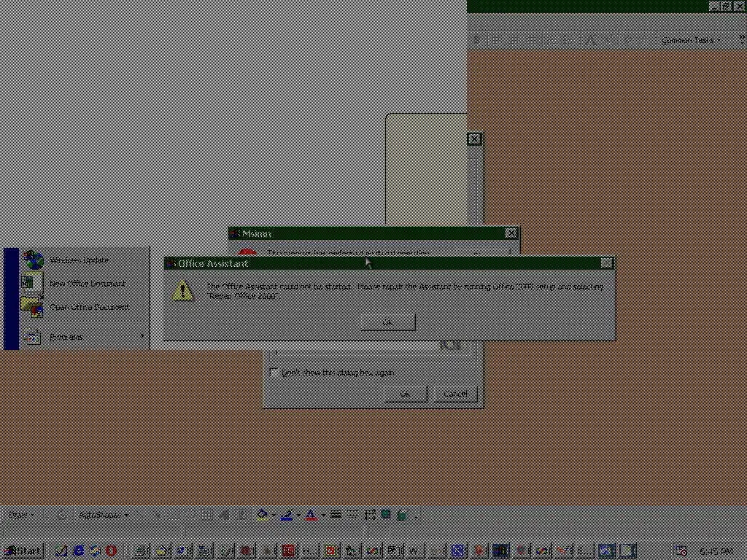The image size is (747, 560).
Task: Click the 6:45 PM taskbar clock
Action: pyautogui.click(x=716, y=551)
